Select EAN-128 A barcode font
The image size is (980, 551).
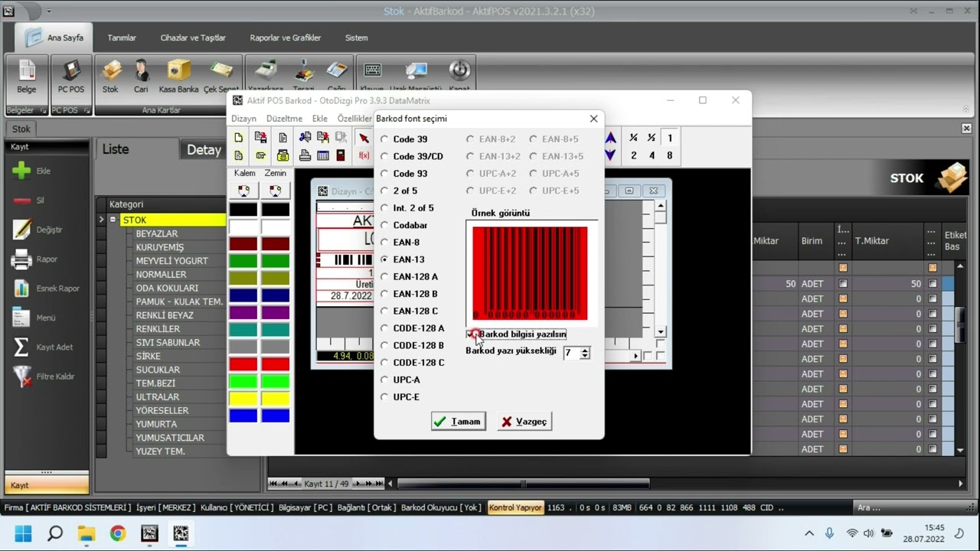click(x=384, y=276)
